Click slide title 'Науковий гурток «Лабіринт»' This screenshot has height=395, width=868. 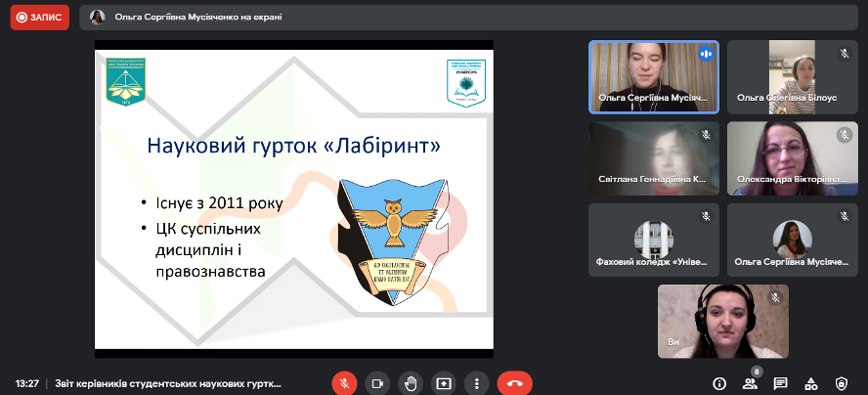pos(294,146)
